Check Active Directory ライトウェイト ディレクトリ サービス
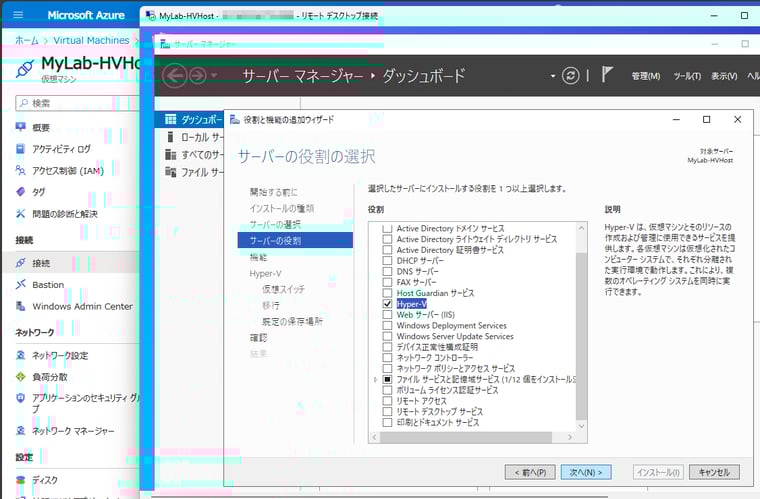 [387, 239]
